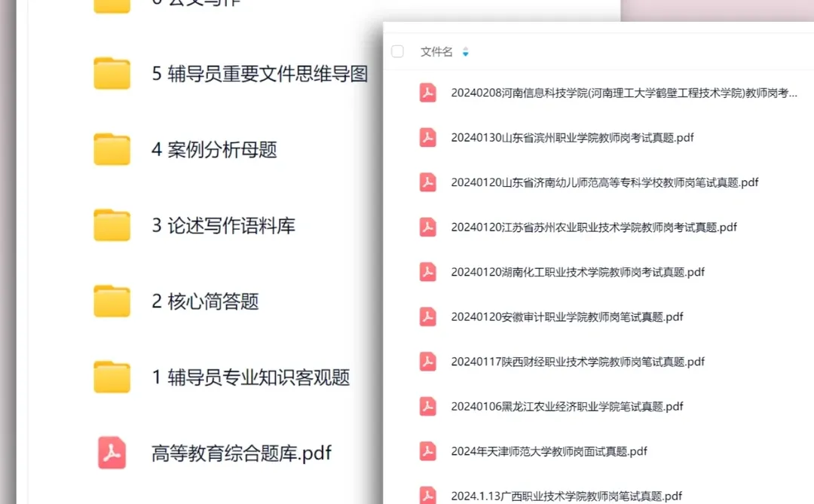
Task: Open 20240120安徽审计职业学院教师岗笔试真题.pdf
Action: [566, 316]
